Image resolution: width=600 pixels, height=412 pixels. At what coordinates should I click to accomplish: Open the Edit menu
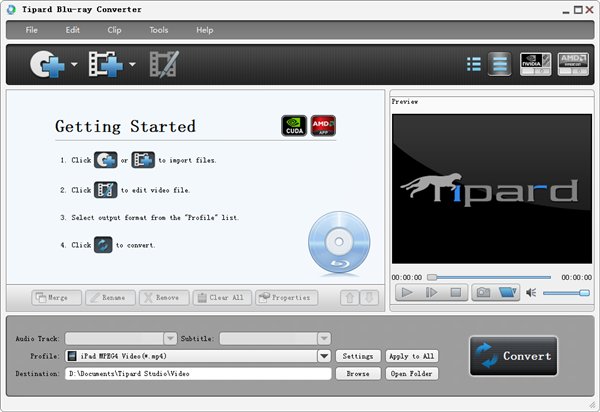pos(72,30)
